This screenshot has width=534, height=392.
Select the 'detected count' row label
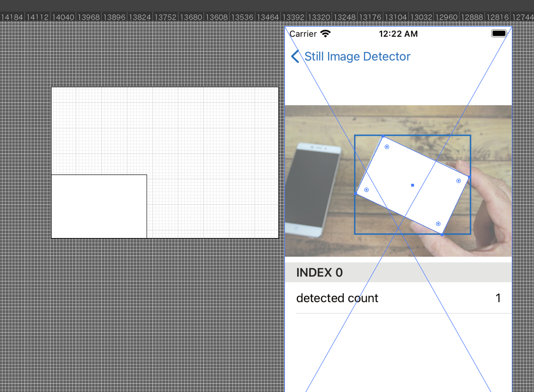[x=337, y=298]
